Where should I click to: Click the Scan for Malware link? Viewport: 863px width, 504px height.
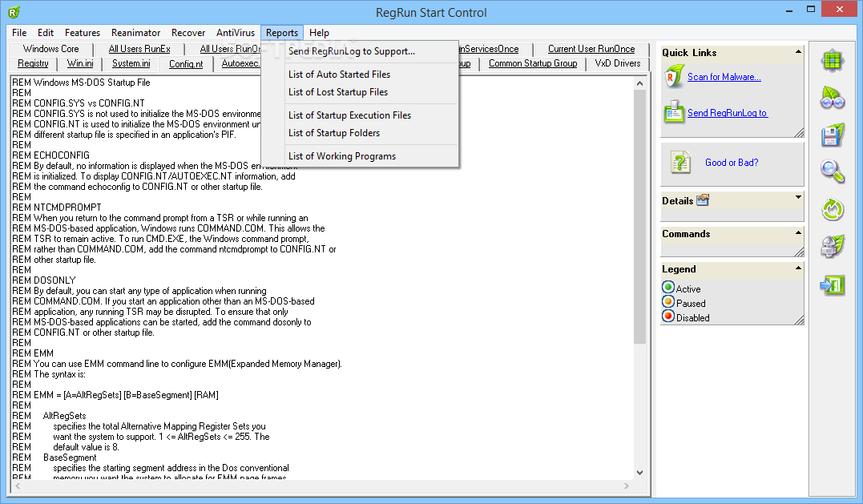(x=724, y=77)
